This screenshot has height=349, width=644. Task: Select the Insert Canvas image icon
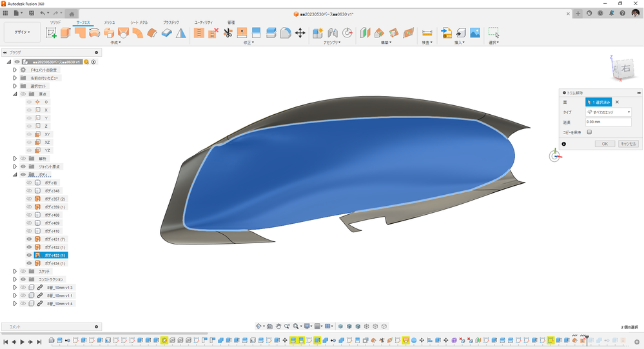[475, 33]
